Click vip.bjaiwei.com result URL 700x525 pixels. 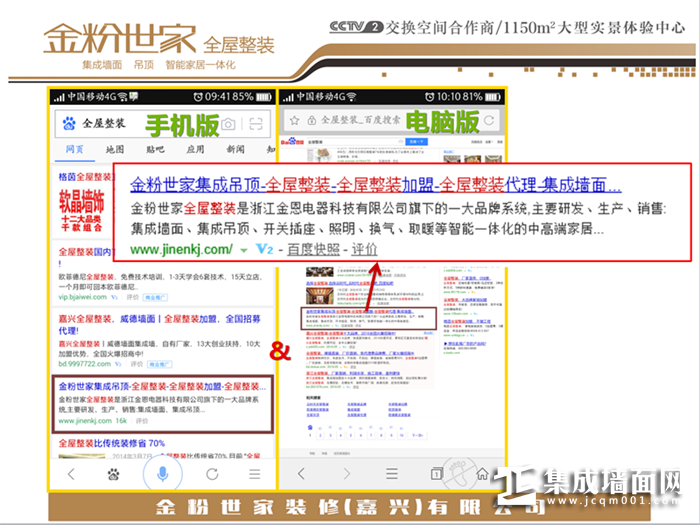[83, 297]
